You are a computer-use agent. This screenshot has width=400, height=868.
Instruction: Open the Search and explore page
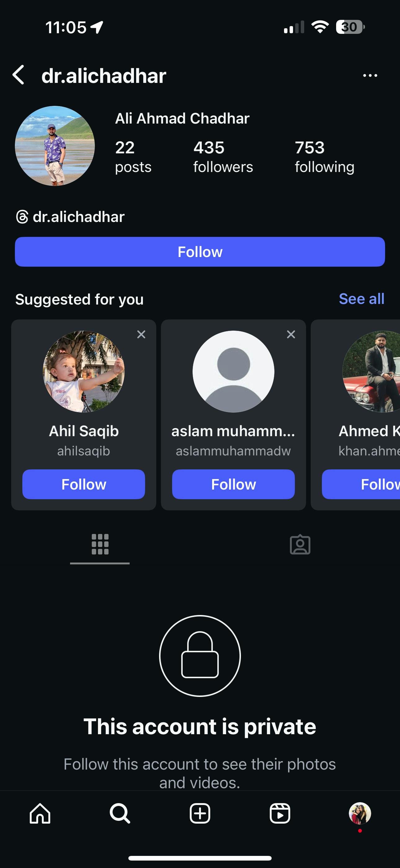tap(120, 813)
